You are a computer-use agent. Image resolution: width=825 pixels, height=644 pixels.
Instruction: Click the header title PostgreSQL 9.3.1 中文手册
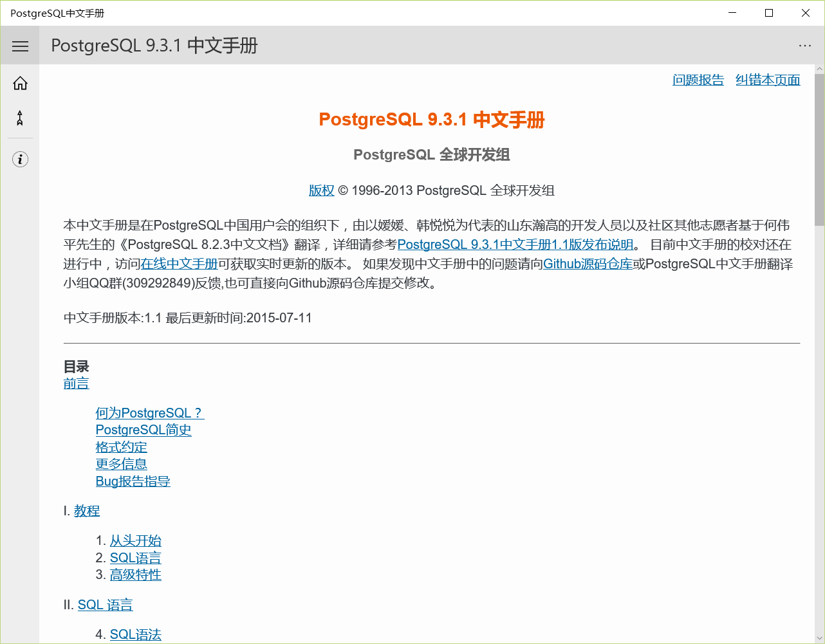[154, 46]
